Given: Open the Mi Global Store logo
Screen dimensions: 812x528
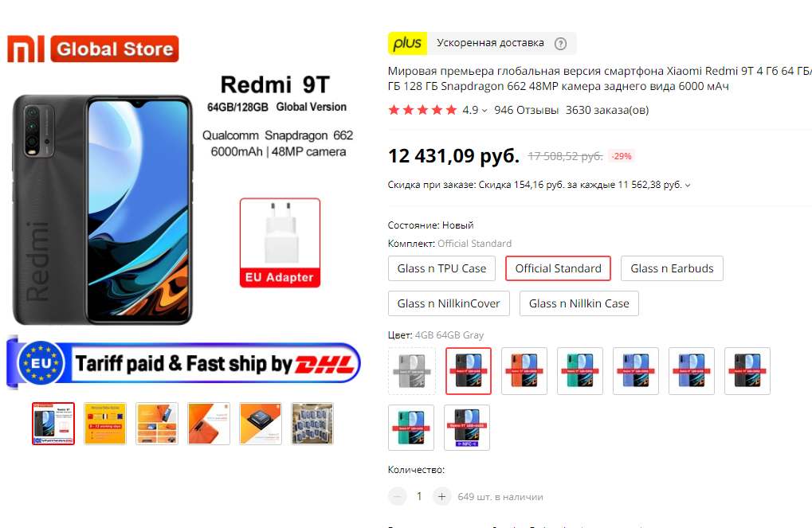Looking at the screenshot, I should click(93, 49).
